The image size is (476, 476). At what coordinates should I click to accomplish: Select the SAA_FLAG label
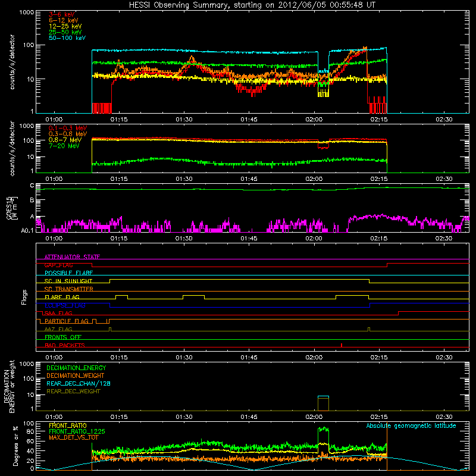57,313
